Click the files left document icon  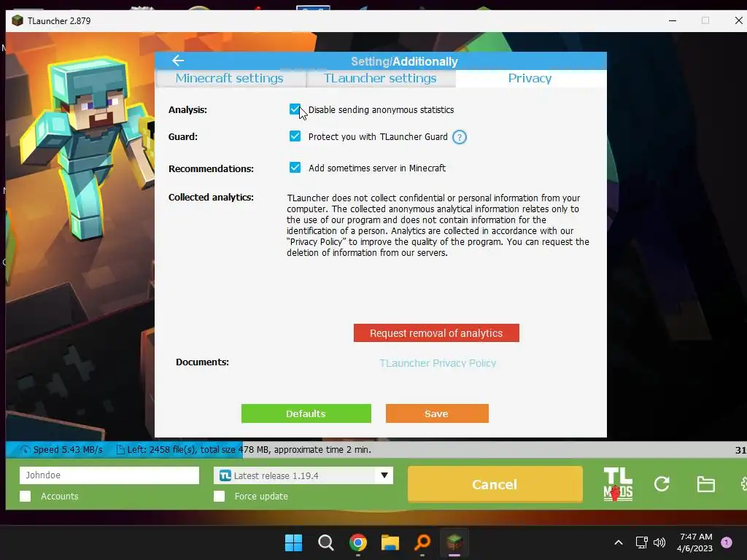pyautogui.click(x=120, y=449)
